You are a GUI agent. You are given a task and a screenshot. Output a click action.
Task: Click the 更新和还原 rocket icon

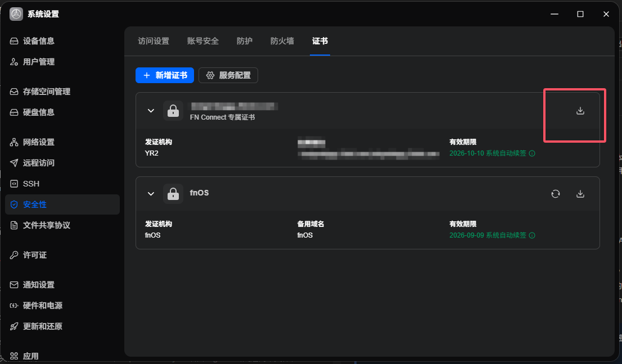14,326
